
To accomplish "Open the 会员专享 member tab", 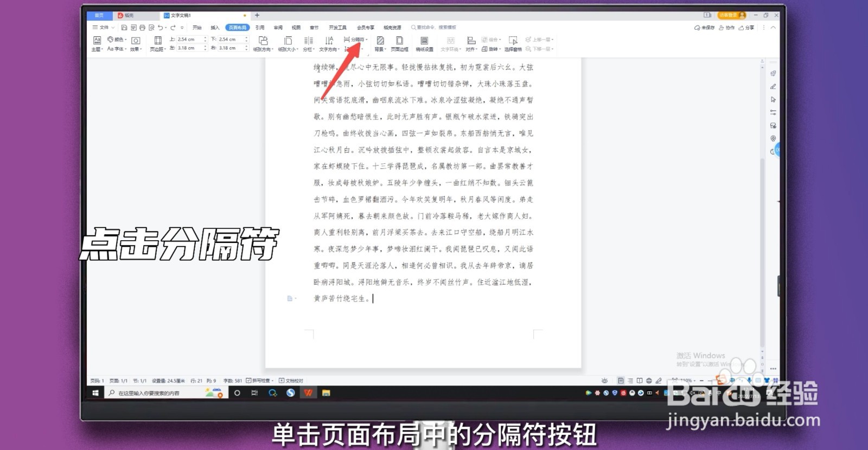I will (x=366, y=28).
